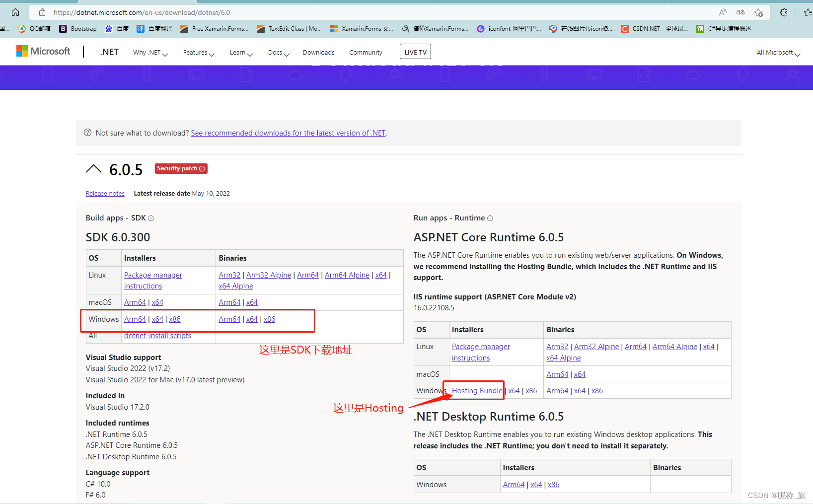This screenshot has width=813, height=504.
Task: Download ASP.NET Core macOS Arm64 binaries
Action: click(557, 374)
